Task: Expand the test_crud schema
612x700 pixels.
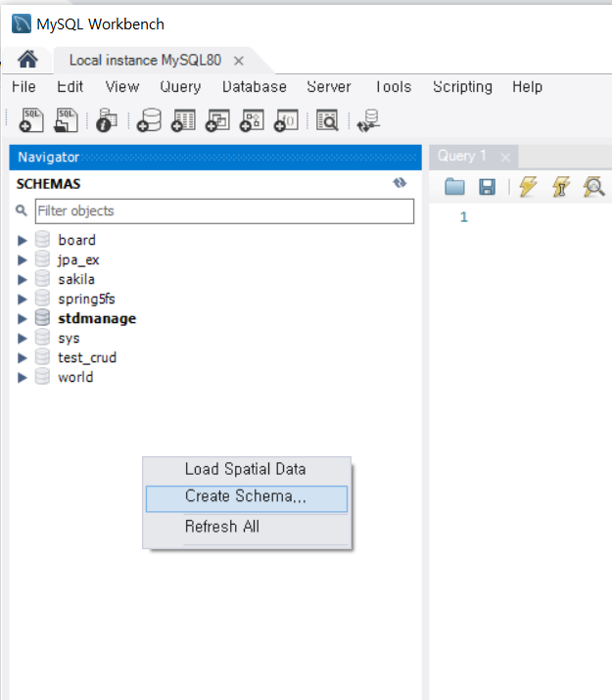Action: click(22, 357)
